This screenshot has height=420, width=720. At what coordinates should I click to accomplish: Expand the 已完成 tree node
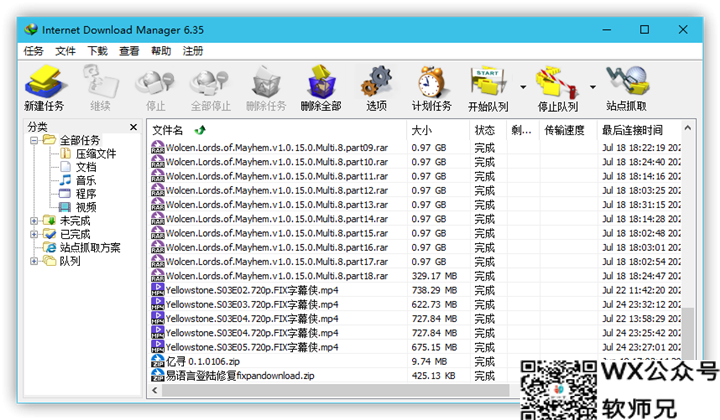(34, 234)
